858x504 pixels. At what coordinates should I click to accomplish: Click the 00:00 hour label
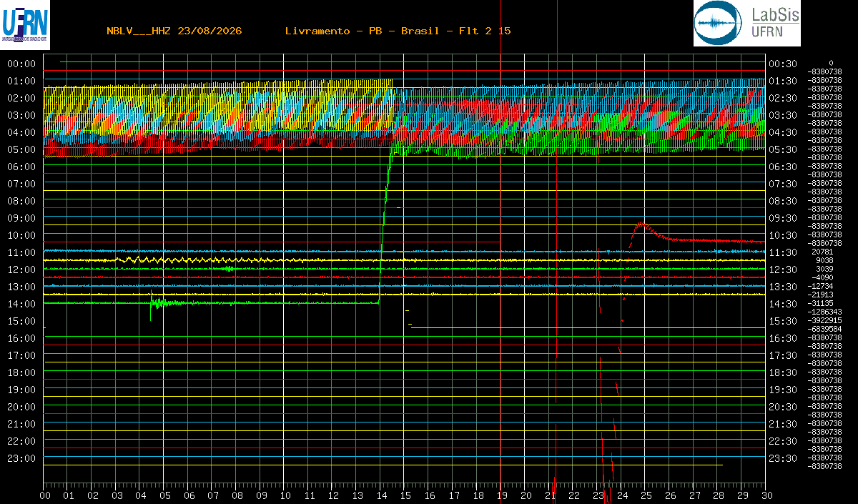(x=21, y=64)
